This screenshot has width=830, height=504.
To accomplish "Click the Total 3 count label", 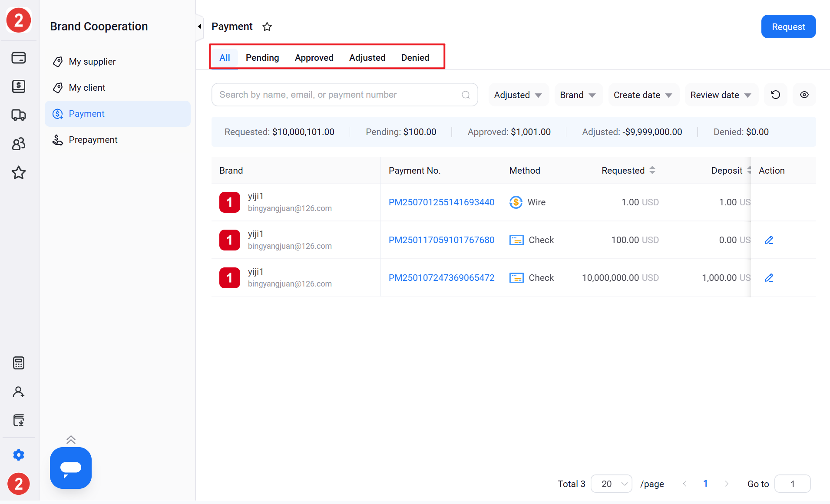I will click(572, 484).
